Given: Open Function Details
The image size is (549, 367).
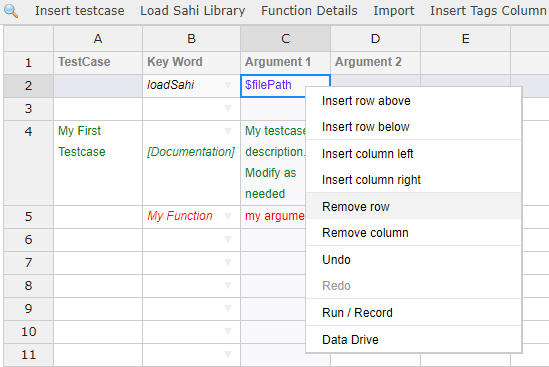Looking at the screenshot, I should pos(309,11).
